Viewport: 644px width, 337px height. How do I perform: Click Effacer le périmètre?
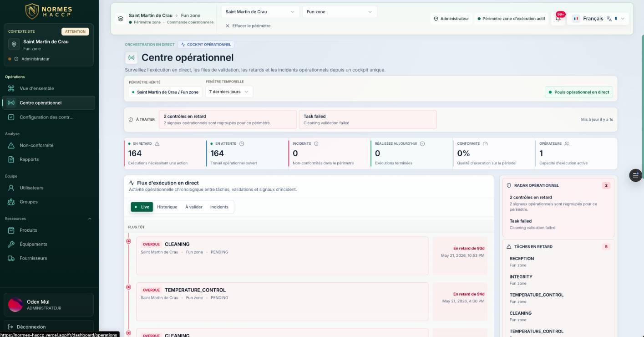tap(248, 26)
